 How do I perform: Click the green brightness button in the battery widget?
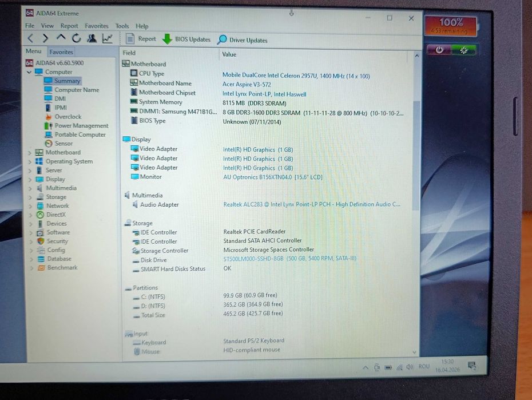click(x=463, y=50)
